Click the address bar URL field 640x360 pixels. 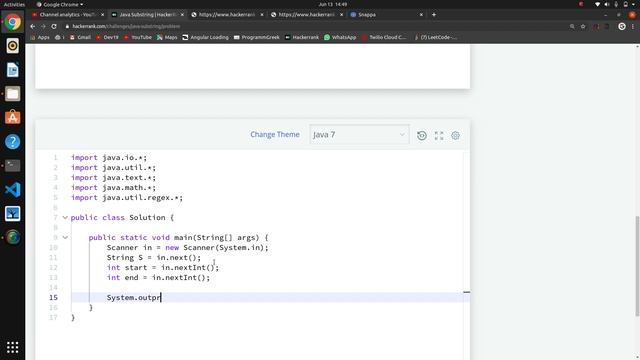coord(314,26)
